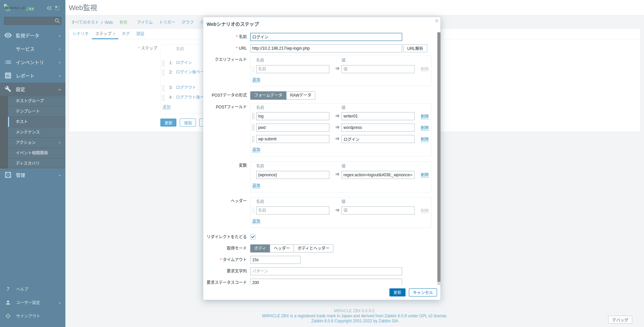Click the 監視データ eye icon

click(x=8, y=36)
